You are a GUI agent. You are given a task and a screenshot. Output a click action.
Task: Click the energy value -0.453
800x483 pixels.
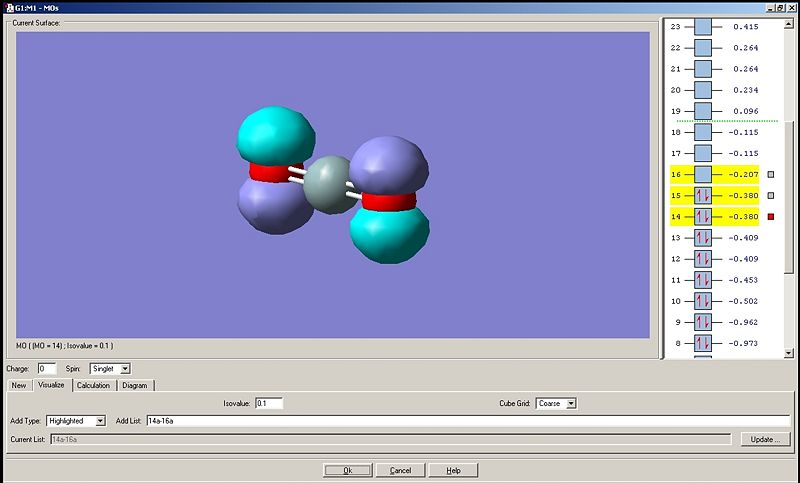pyautogui.click(x=743, y=280)
